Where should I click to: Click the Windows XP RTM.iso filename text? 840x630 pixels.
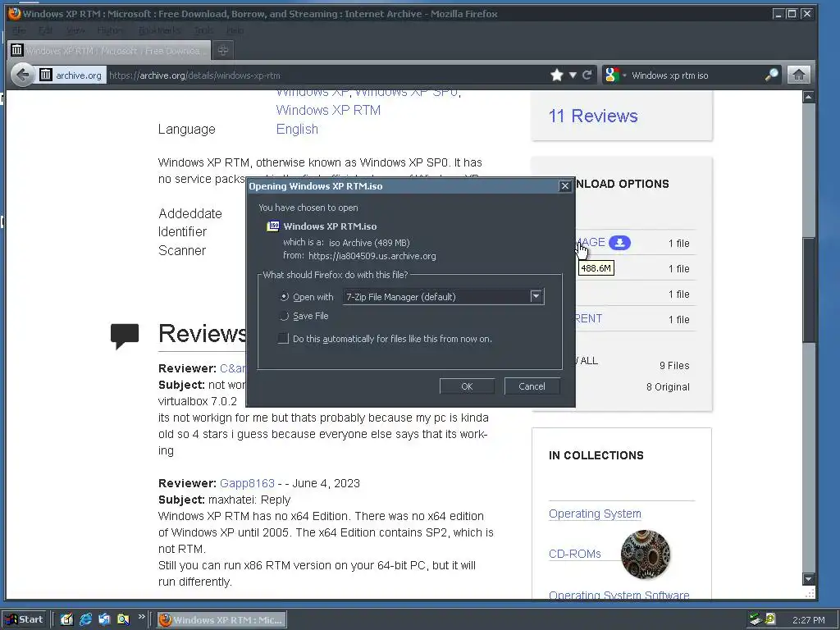[330, 226]
